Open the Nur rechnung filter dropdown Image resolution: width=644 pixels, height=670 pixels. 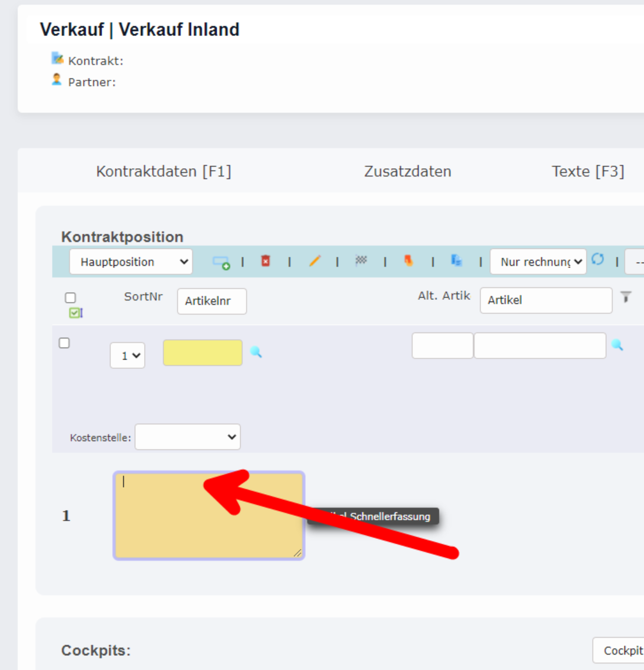(538, 262)
